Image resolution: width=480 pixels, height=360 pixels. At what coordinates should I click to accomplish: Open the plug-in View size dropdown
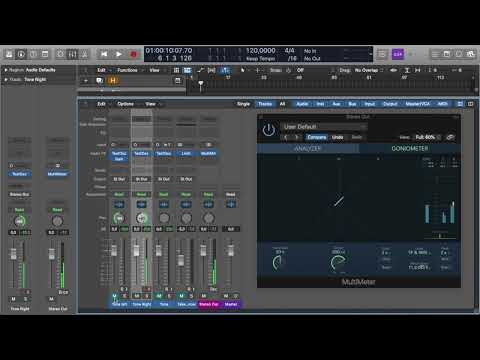[427, 137]
